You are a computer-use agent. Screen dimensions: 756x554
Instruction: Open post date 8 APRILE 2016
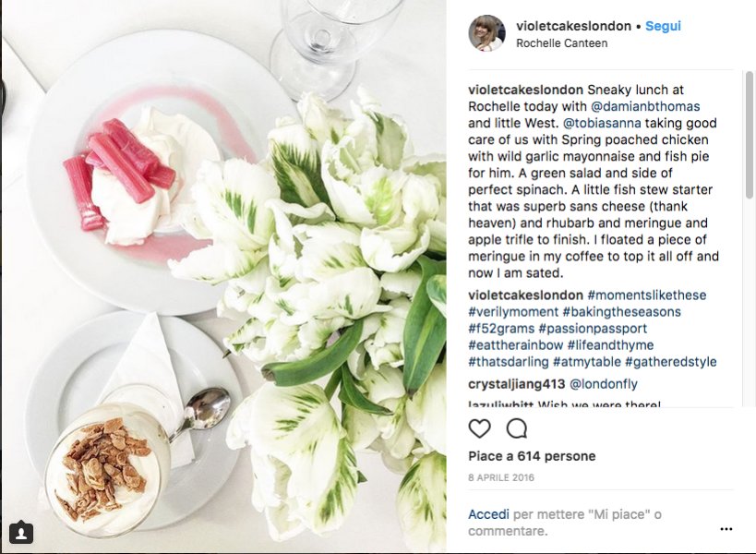point(501,477)
